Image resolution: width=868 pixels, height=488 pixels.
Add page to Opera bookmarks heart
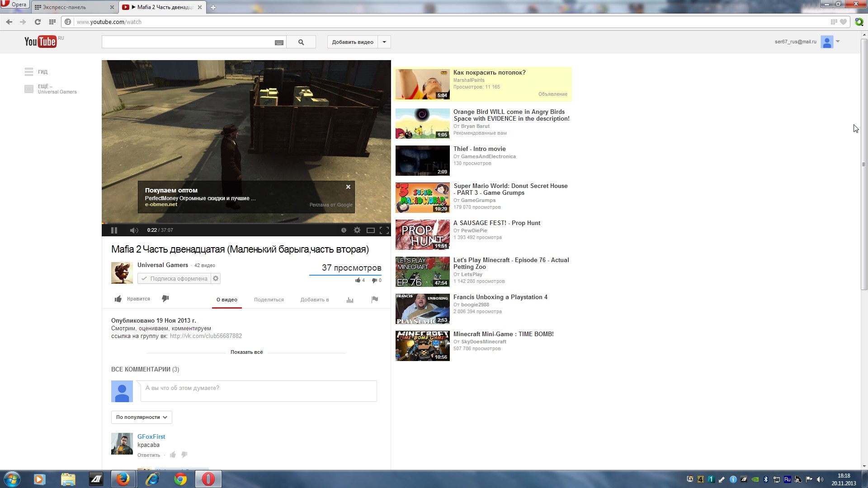(843, 22)
